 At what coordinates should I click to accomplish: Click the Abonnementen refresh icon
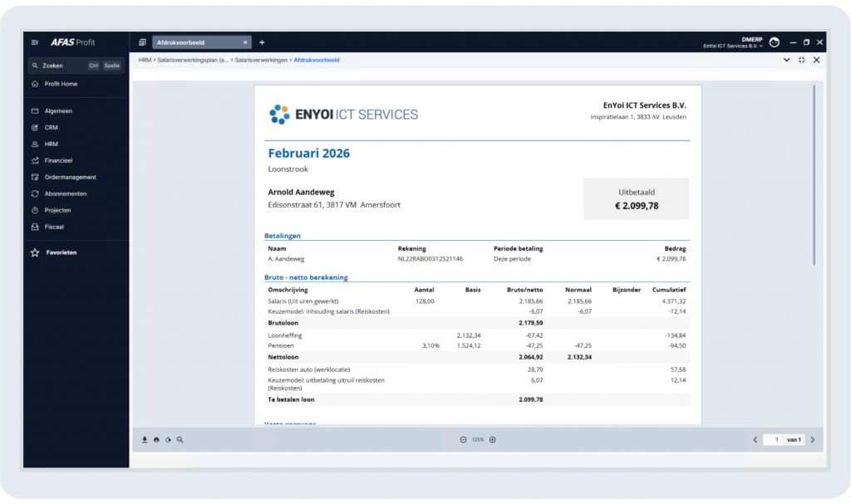click(35, 193)
